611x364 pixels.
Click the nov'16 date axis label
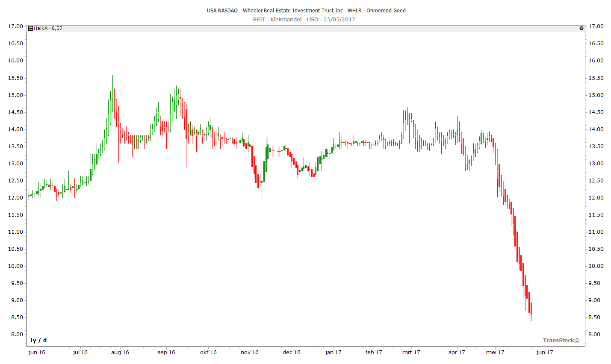point(250,352)
